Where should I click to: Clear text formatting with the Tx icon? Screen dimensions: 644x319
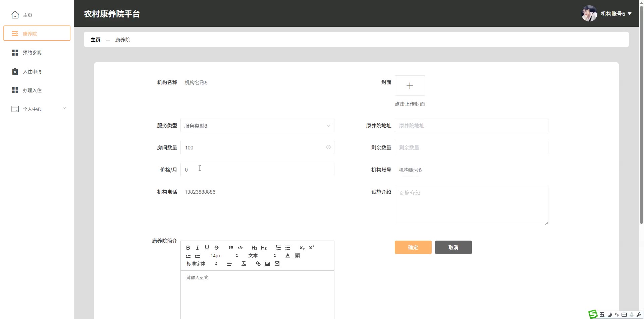244,264
